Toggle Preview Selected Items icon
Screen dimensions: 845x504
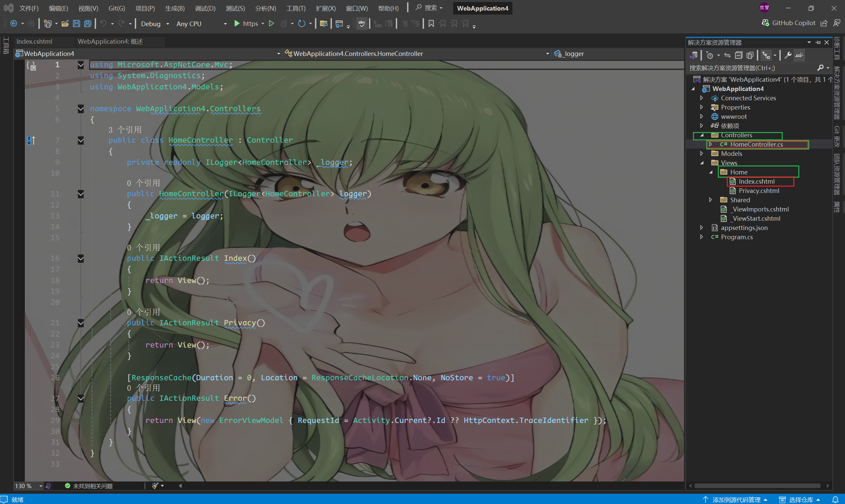pyautogui.click(x=799, y=55)
